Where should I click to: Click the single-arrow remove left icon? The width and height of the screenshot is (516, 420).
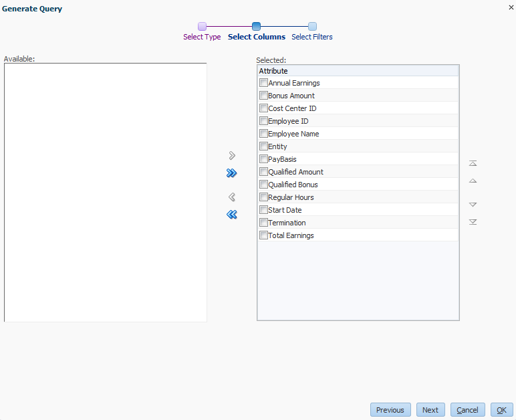point(232,197)
